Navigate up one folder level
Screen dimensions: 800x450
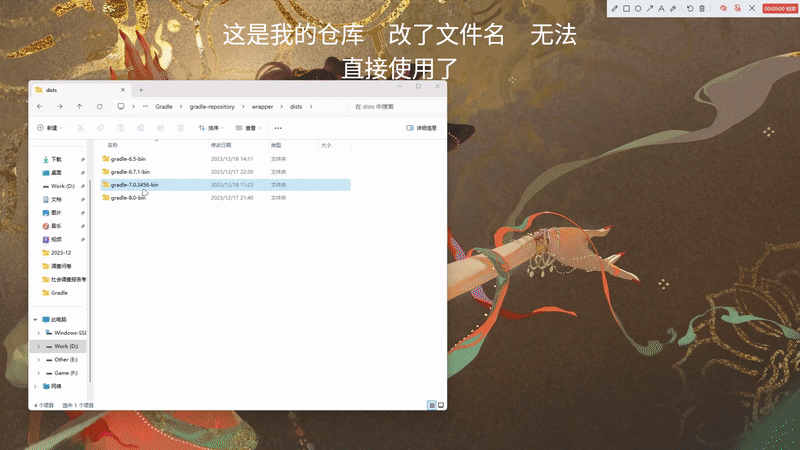[80, 107]
